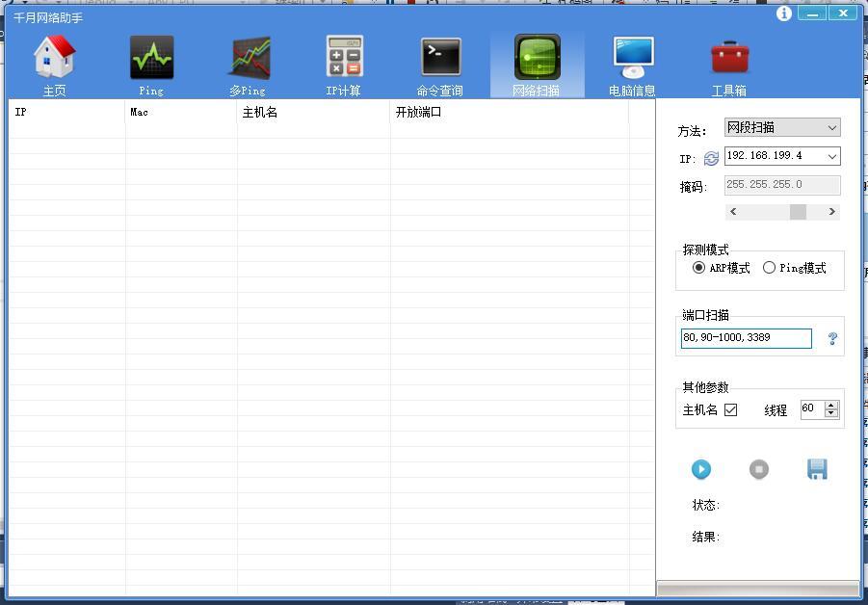Viewport: 868px width, 605px height.
Task: Expand the 方法 网段扫描 dropdown
Action: click(x=832, y=127)
